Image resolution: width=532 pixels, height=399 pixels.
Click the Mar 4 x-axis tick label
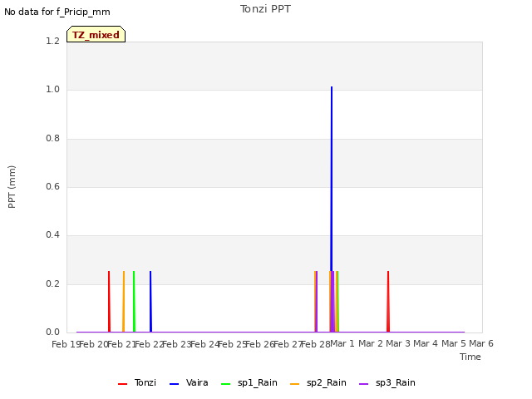pos(426,343)
